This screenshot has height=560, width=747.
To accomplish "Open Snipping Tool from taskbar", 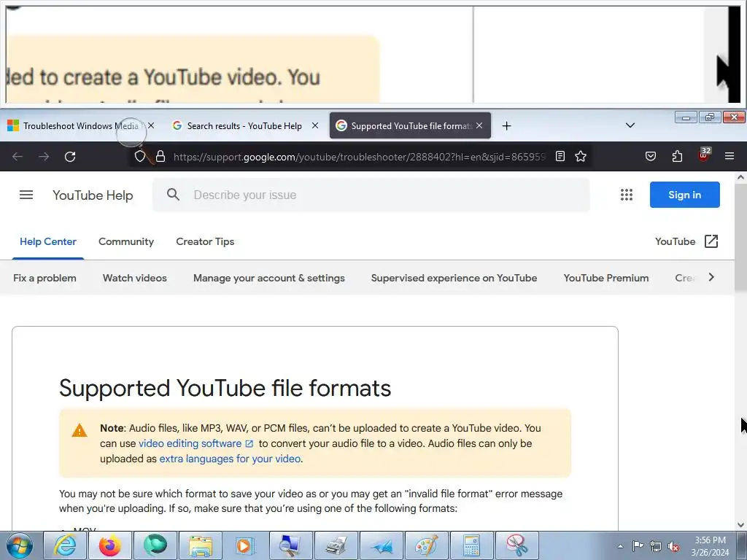I will pos(517,545).
